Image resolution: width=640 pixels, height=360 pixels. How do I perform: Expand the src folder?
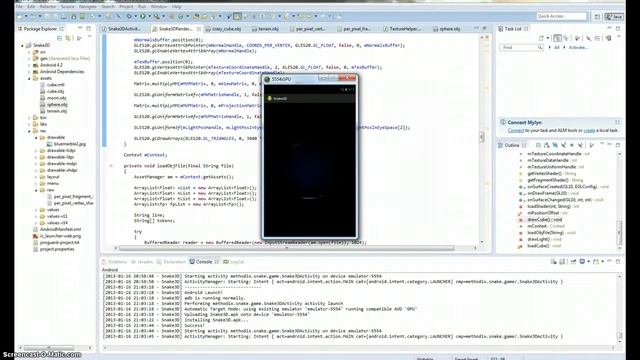click(x=29, y=52)
